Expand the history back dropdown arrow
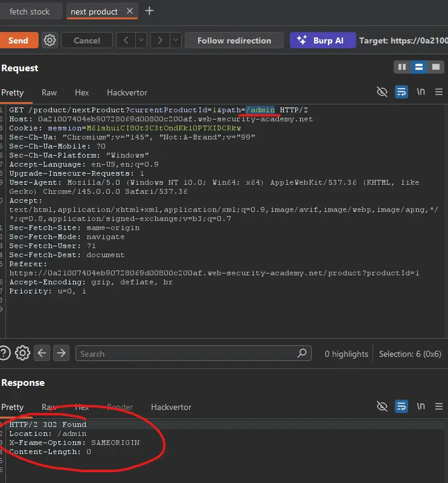This screenshot has width=448, height=483. 141,40
